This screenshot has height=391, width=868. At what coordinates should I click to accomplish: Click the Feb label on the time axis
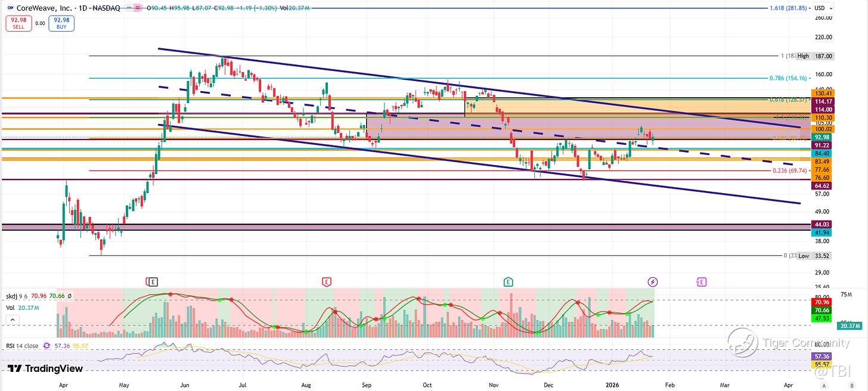coord(670,386)
